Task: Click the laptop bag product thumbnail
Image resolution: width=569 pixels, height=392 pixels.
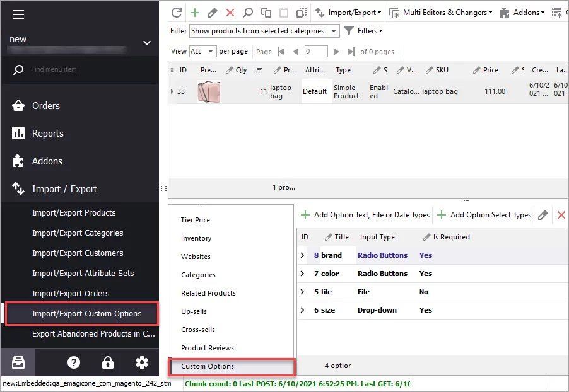Action: [x=209, y=92]
